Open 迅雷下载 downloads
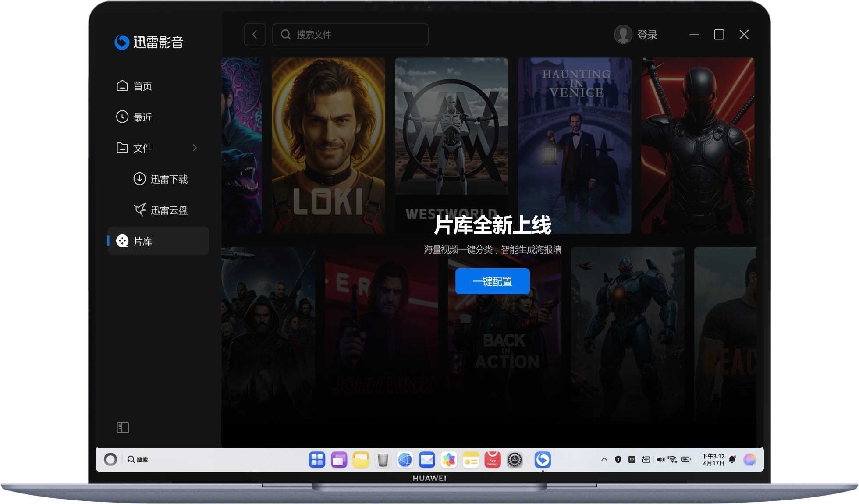Image resolution: width=859 pixels, height=504 pixels. coord(160,179)
